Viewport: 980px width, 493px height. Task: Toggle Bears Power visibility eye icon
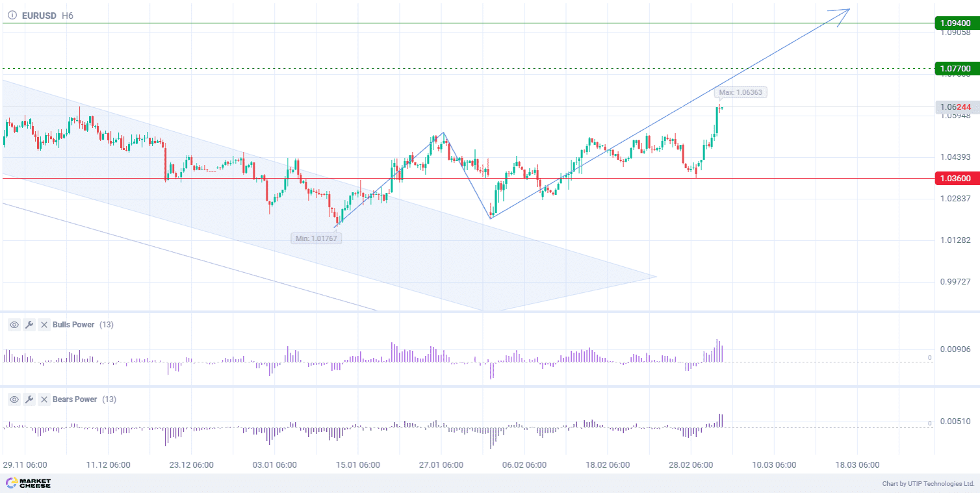pos(14,399)
